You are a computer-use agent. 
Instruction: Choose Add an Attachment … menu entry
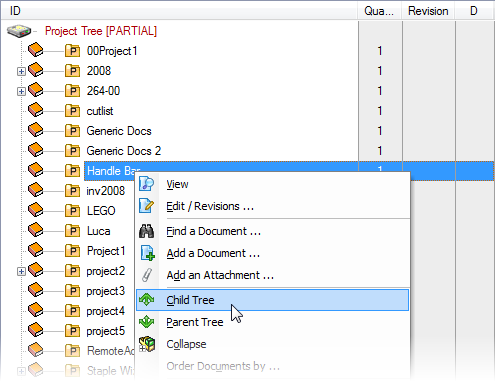point(272,275)
